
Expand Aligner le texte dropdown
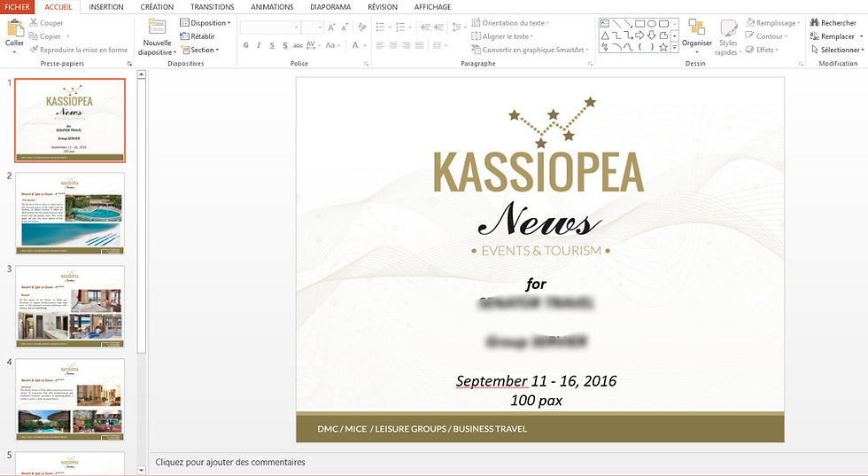click(502, 36)
